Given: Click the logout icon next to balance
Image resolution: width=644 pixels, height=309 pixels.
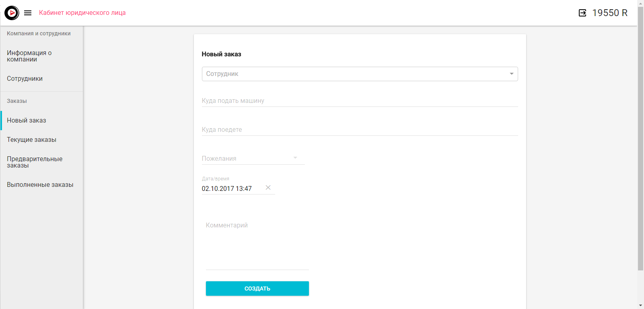Looking at the screenshot, I should [x=582, y=13].
